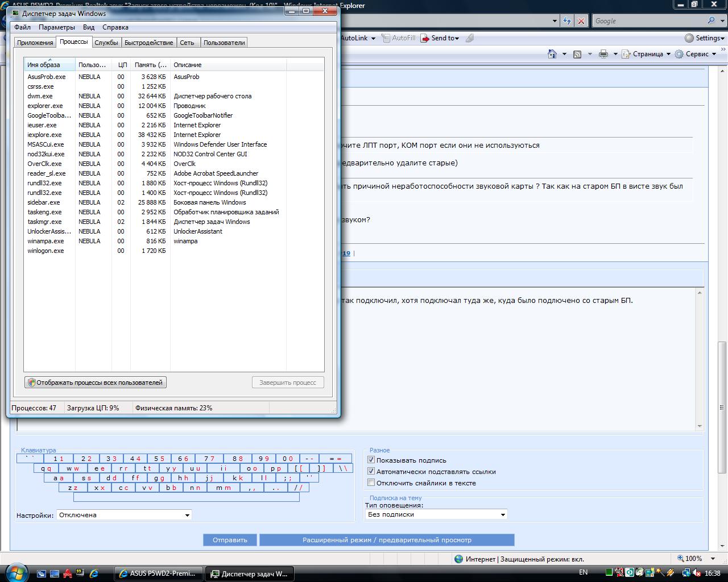Click the red stop loading icon
The height and width of the screenshot is (582, 728).
[581, 21]
